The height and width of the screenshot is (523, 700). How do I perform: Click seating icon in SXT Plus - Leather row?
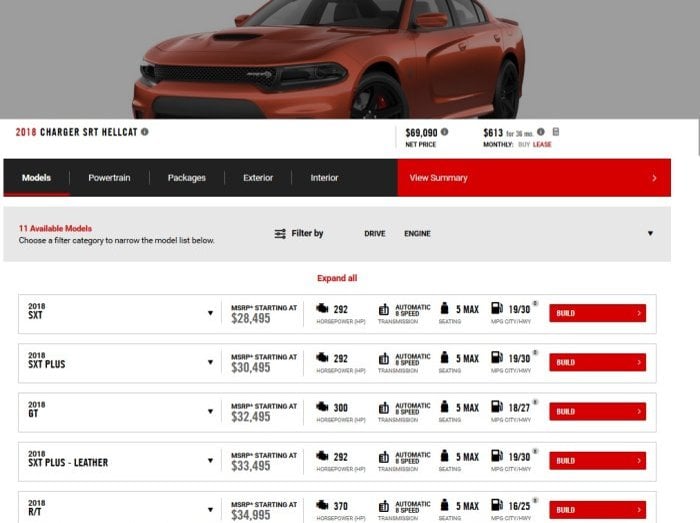445,457
